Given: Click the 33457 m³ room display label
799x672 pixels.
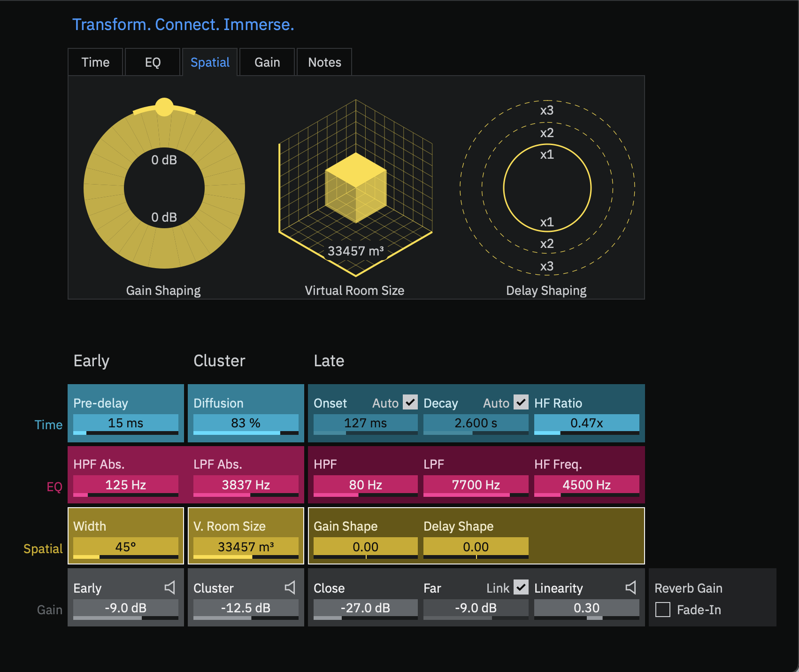Looking at the screenshot, I should (356, 251).
